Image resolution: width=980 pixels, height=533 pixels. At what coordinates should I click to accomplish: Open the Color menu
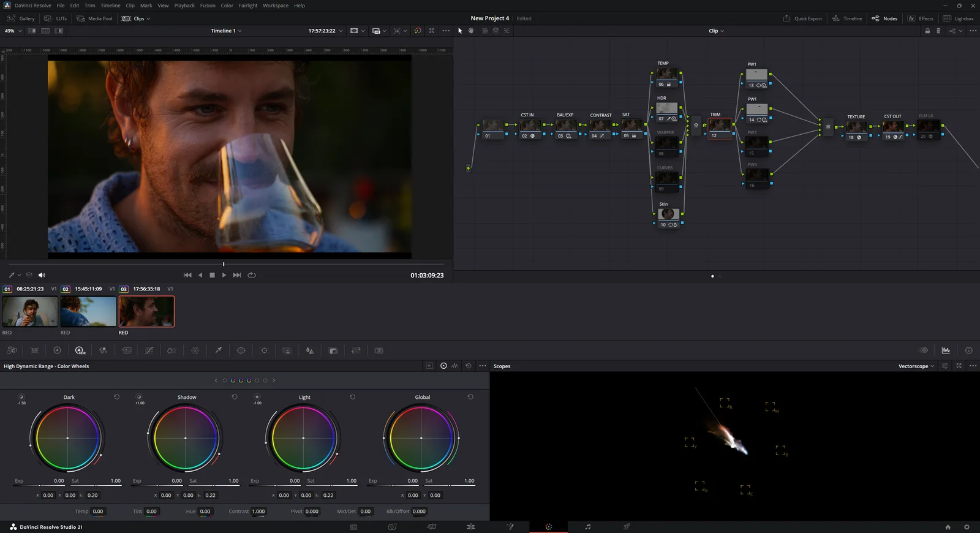click(x=227, y=6)
